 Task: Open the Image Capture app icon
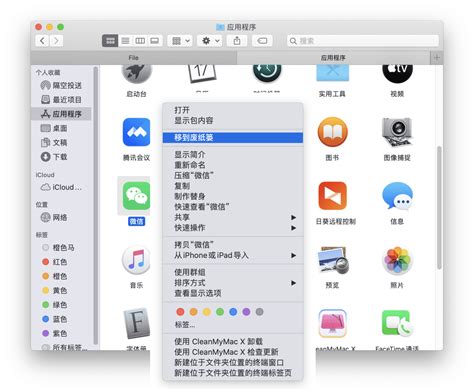(x=397, y=132)
